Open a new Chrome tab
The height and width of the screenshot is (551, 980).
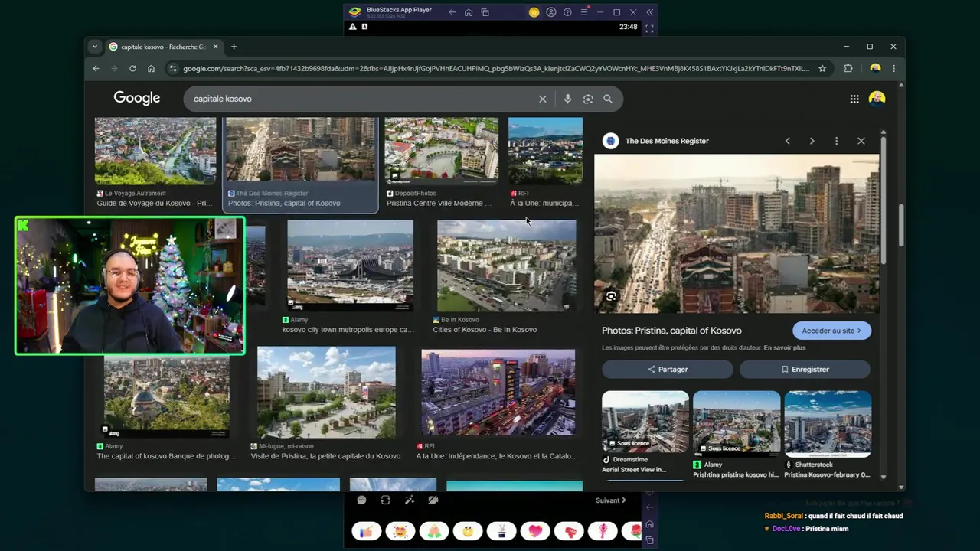click(234, 47)
